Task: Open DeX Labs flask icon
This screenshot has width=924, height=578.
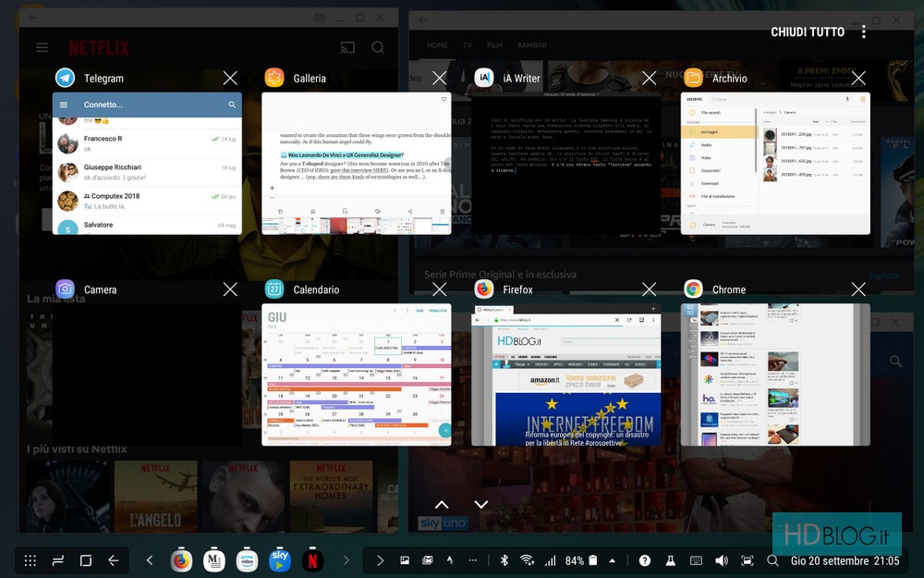Action: tap(670, 560)
